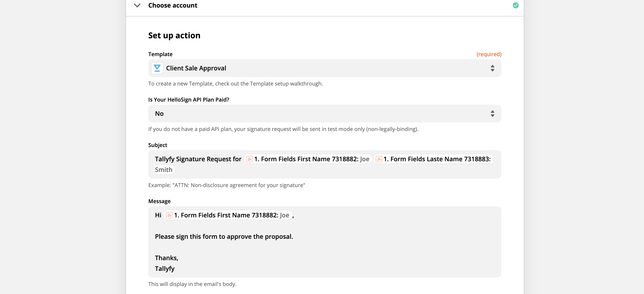This screenshot has width=644, height=294.
Task: Open the Template dropdown showing Client Sale Approval
Action: point(324,68)
